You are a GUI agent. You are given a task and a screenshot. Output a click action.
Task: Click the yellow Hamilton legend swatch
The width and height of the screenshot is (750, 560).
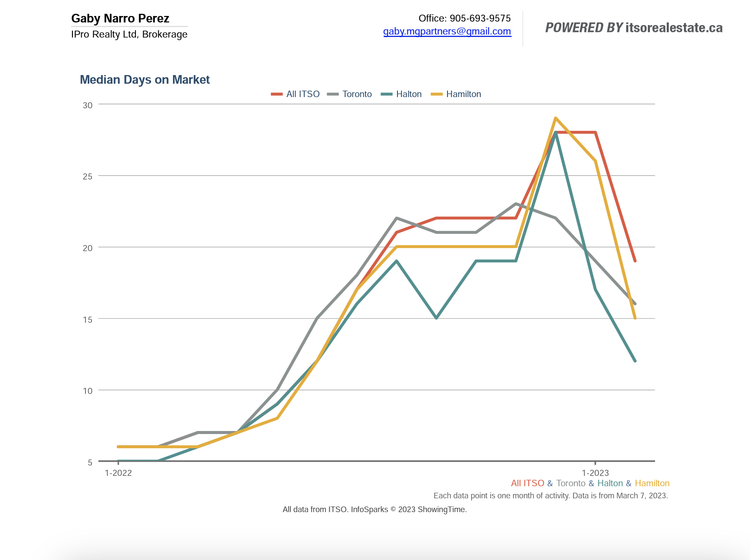[x=437, y=94]
